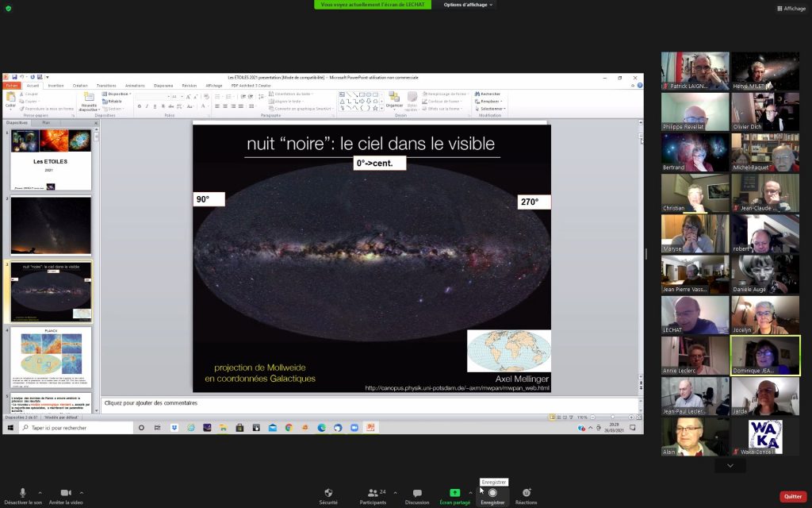
Task: Open Dropbox from the taskbar
Action: (x=174, y=428)
